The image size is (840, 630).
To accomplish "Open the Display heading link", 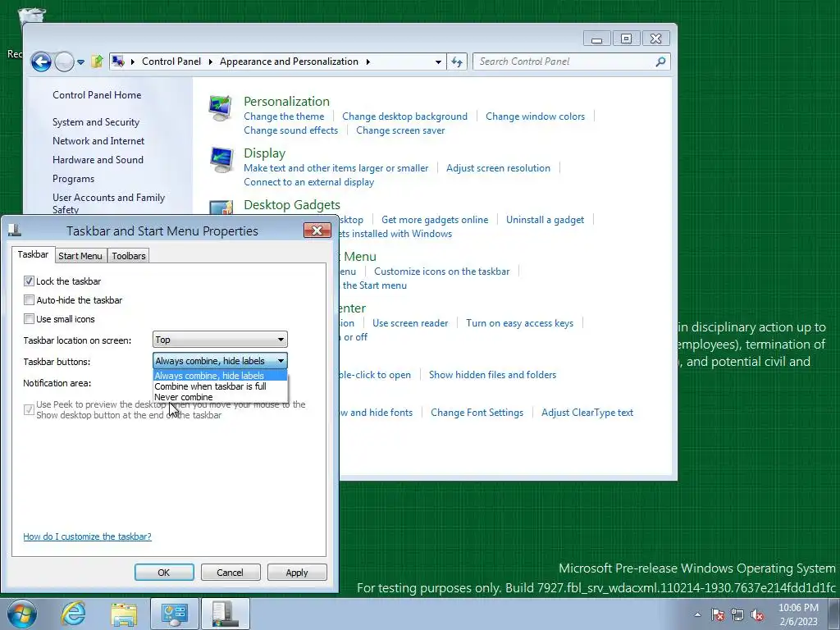I will click(x=265, y=153).
